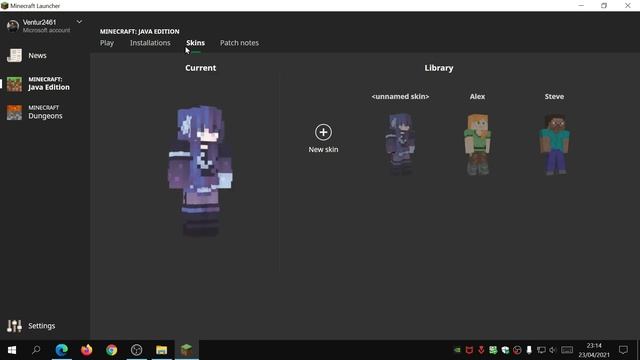Click the current skin preview model

(200, 171)
